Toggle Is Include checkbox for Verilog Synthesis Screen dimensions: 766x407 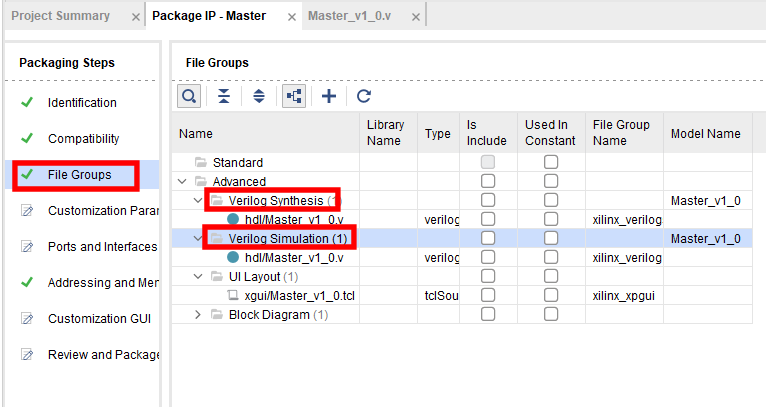pos(488,200)
